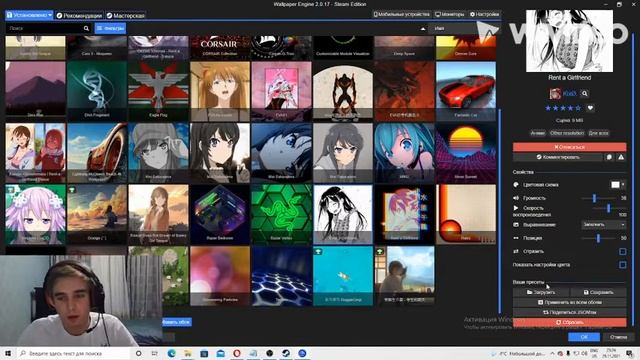
Task: Open Steam from the taskbar
Action: coord(286,353)
